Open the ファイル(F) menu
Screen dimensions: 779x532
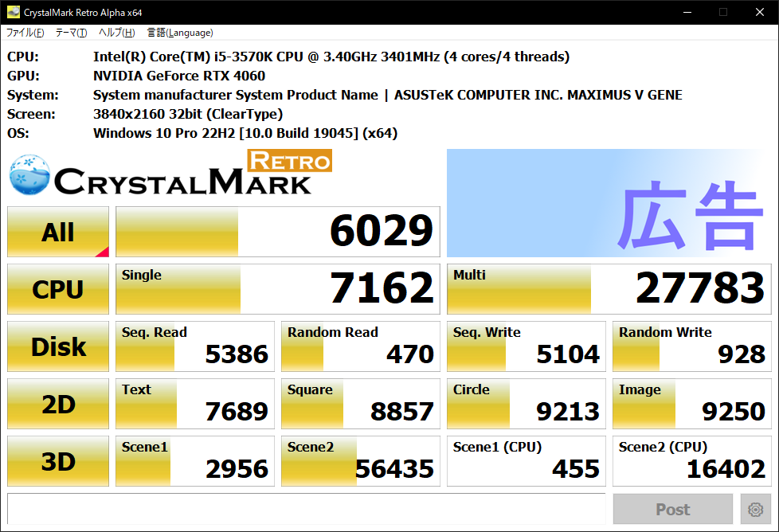[x=25, y=33]
